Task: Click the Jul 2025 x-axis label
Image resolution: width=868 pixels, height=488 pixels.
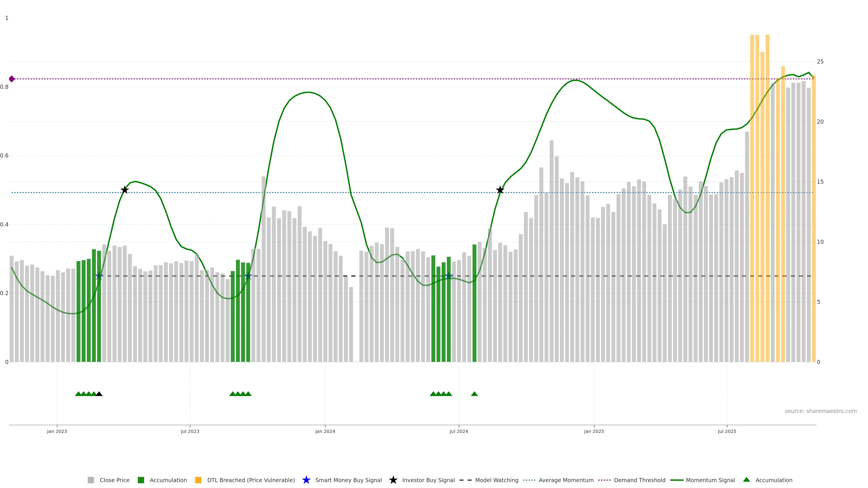Action: [x=727, y=432]
